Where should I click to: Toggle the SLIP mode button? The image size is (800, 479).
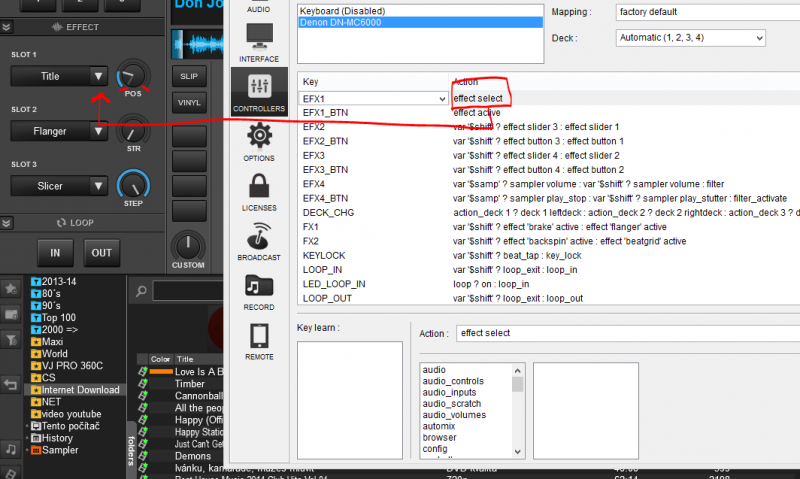[x=189, y=77]
